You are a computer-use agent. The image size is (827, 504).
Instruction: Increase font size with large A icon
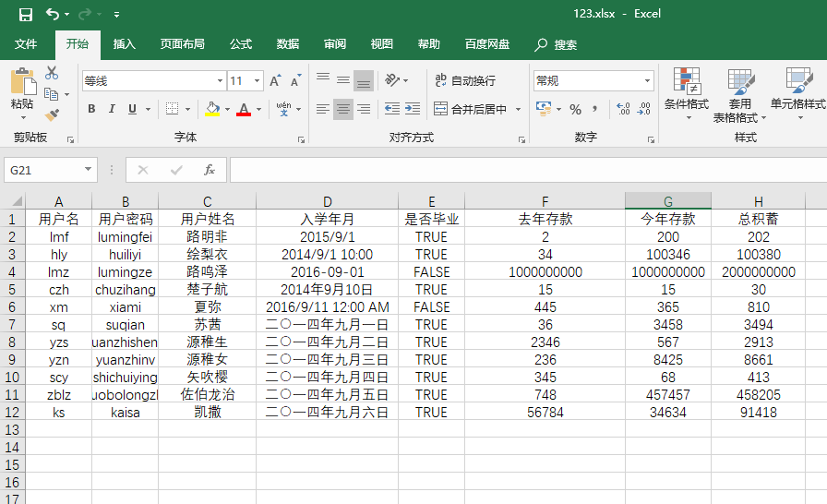(275, 80)
